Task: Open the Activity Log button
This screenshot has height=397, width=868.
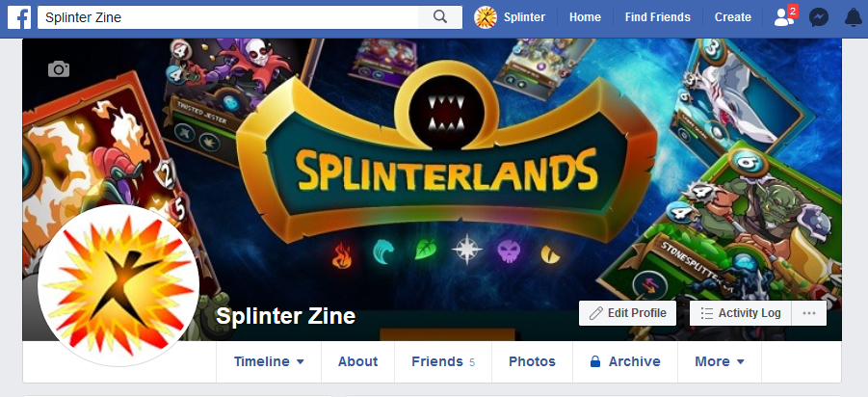Action: (741, 313)
